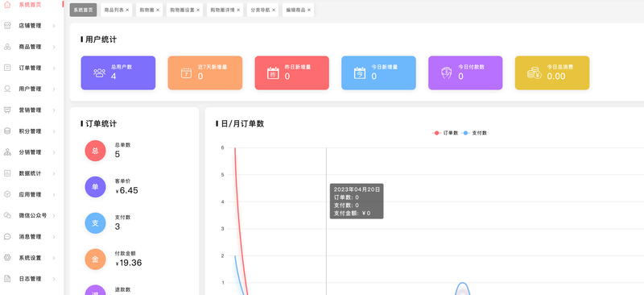Open 应用管理 menu label
Viewport: 644px width, 295px height.
click(30, 194)
